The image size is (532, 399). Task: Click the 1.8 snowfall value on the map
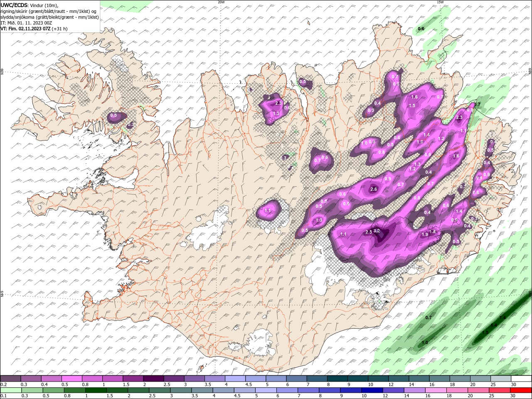[432, 232]
